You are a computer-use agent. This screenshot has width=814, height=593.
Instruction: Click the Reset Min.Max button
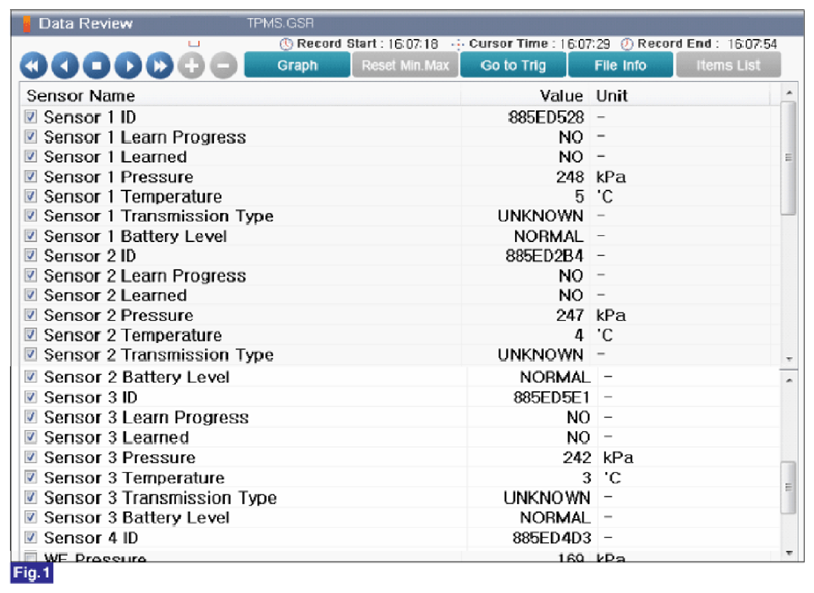[405, 65]
